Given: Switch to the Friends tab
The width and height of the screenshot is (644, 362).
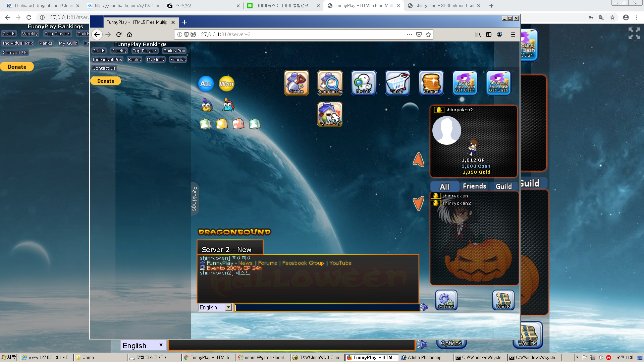Looking at the screenshot, I should click(x=474, y=186).
